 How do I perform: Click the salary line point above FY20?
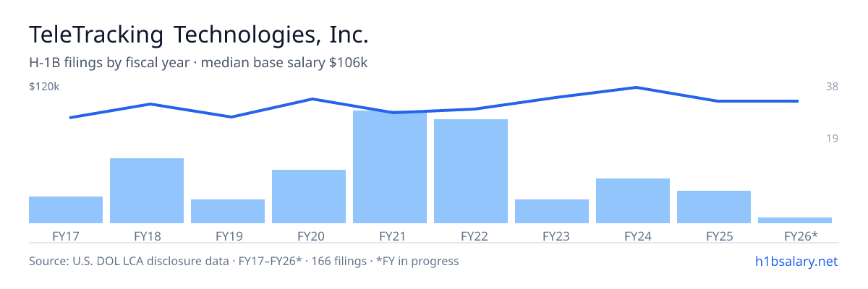(311, 99)
